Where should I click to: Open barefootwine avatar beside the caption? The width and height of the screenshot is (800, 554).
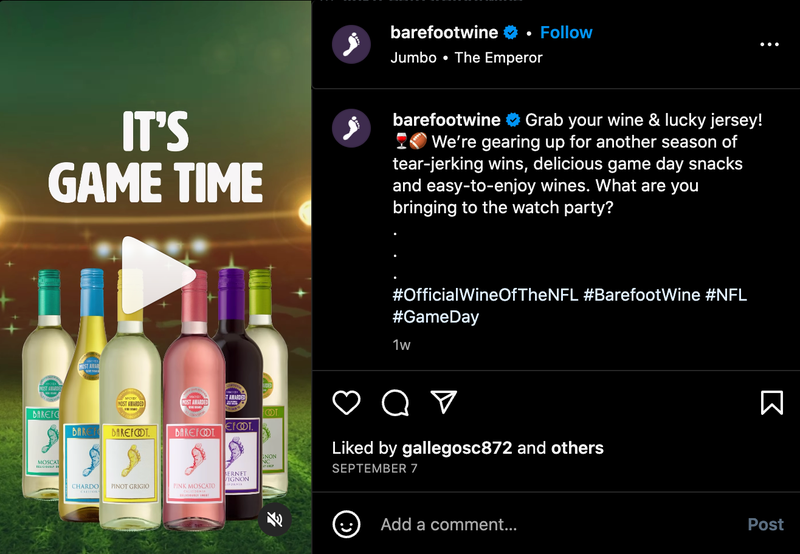[x=351, y=128]
